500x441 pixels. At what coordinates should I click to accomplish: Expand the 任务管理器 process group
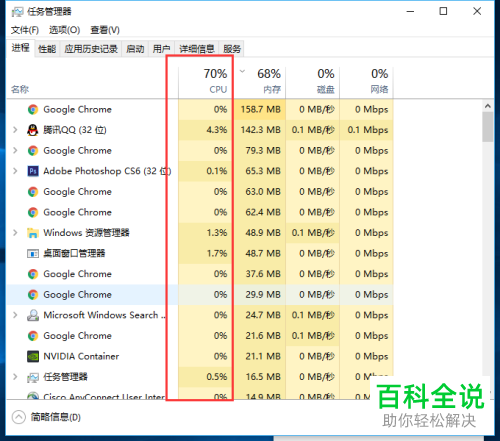pos(15,377)
